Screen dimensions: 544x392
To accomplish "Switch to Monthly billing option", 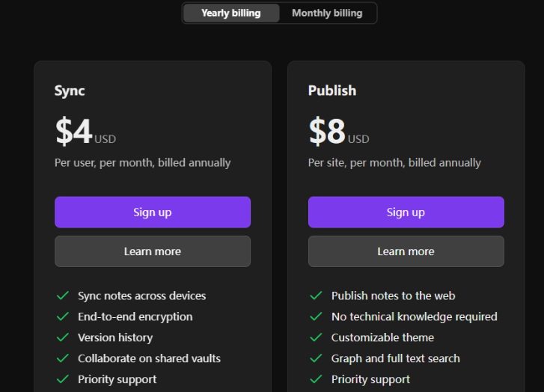I will click(327, 13).
